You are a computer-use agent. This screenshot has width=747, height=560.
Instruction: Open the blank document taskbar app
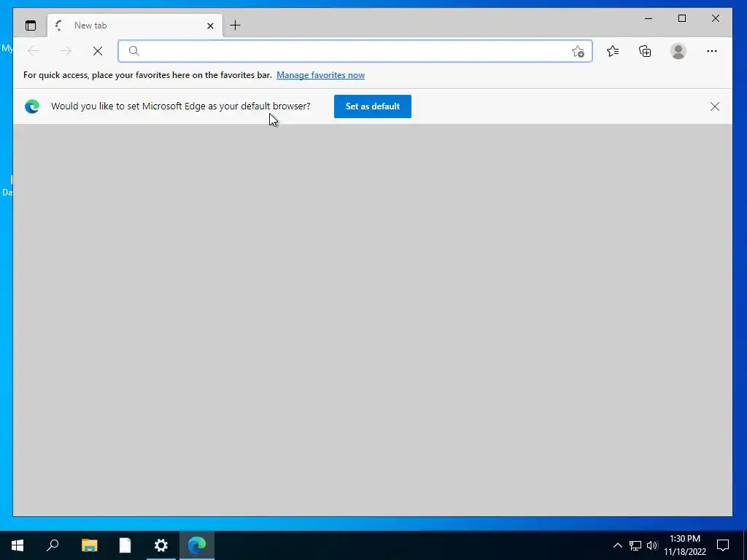[x=125, y=545]
